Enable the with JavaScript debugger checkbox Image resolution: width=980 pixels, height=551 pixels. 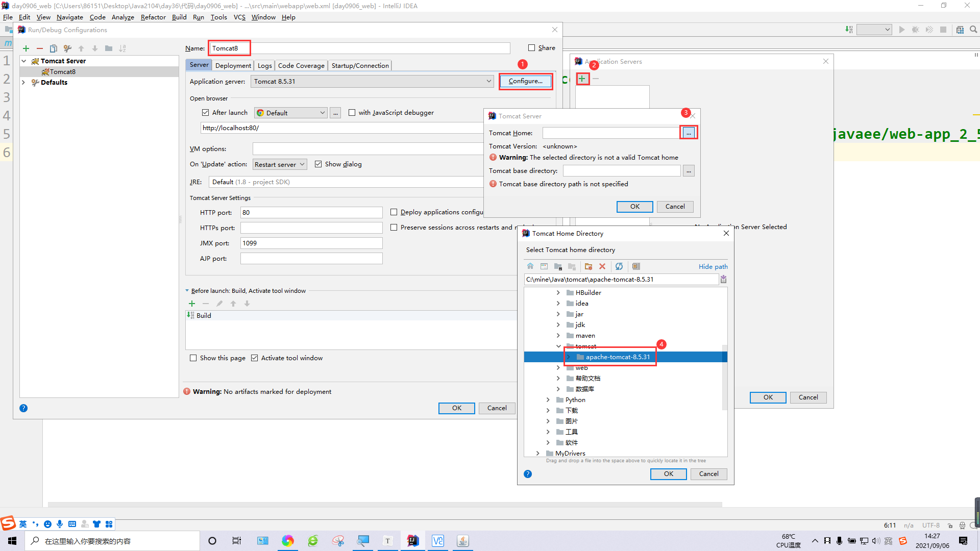point(352,112)
